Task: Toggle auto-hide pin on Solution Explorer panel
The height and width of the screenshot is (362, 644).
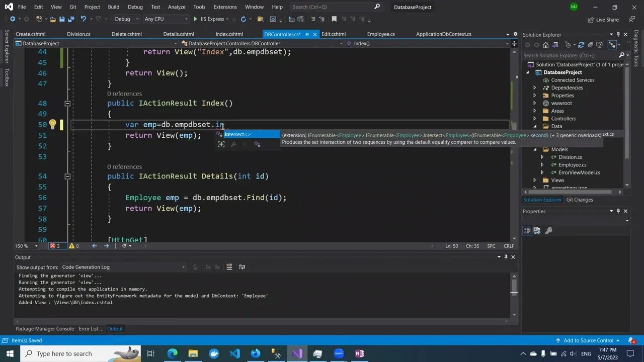Action: (618, 35)
